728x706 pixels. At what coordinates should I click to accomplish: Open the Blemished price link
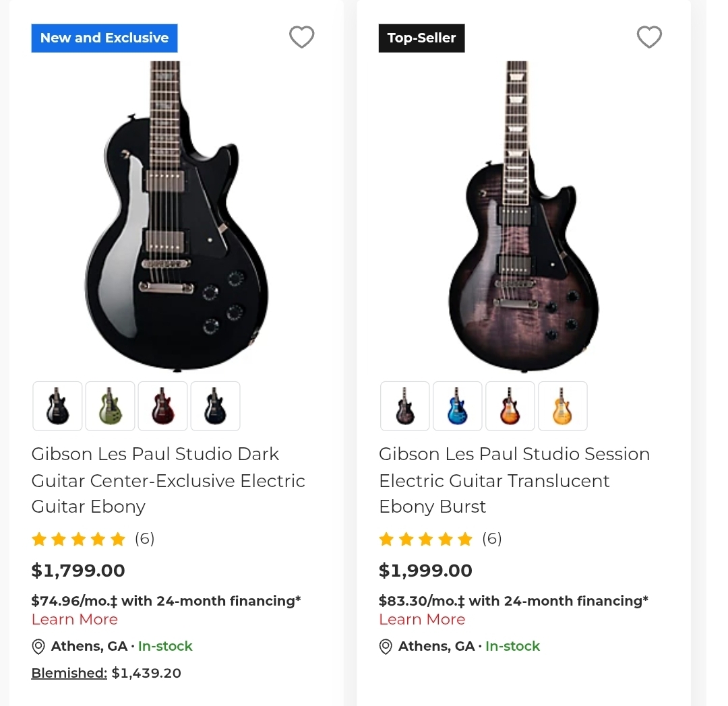69,673
